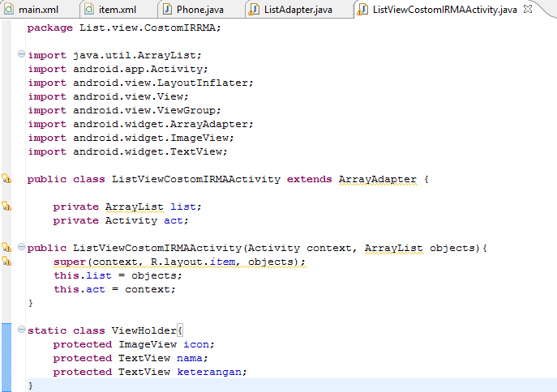Click the underlined ArrayAdapter in the extends clause
Screen dimensions: 557x392
click(x=378, y=179)
